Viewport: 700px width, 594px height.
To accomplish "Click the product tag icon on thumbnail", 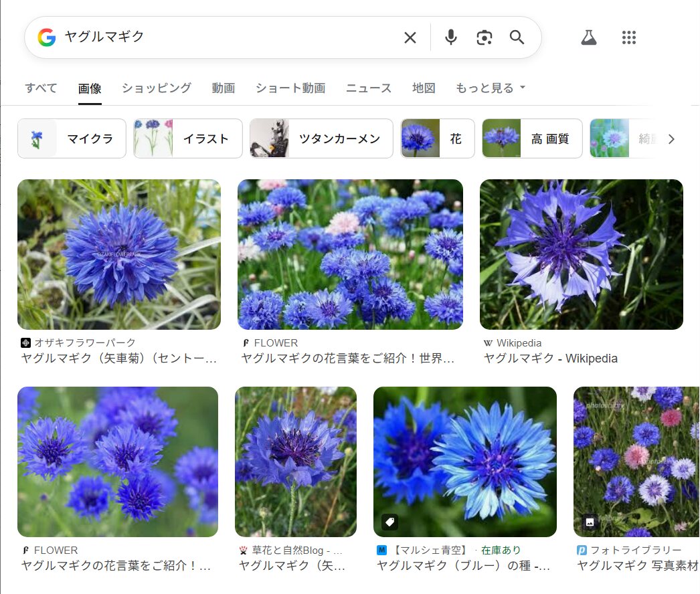I will pyautogui.click(x=389, y=522).
